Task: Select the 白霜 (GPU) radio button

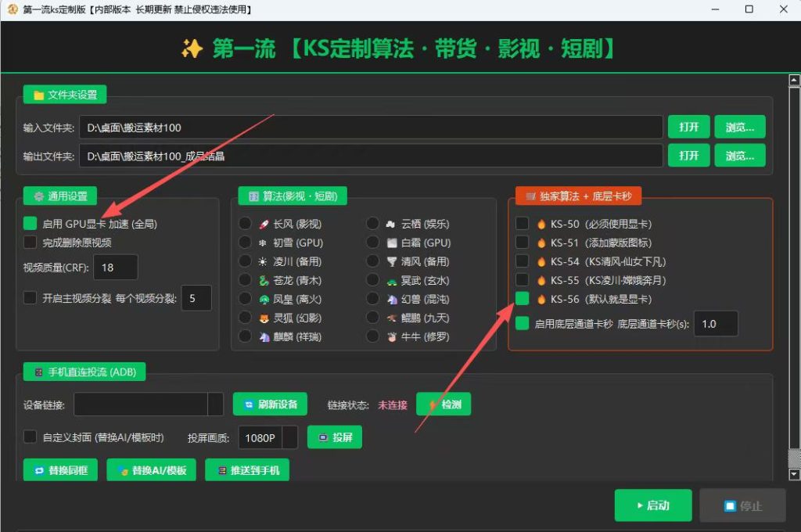Action: coord(373,243)
